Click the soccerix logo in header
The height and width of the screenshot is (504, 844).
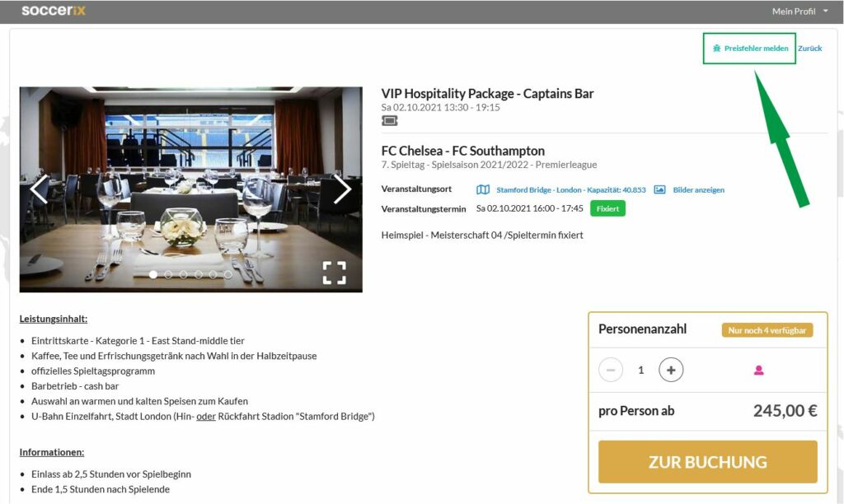pos(54,10)
